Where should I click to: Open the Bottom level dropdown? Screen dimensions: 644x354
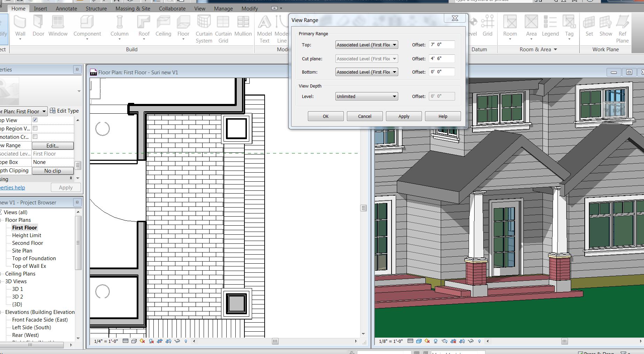coord(366,72)
